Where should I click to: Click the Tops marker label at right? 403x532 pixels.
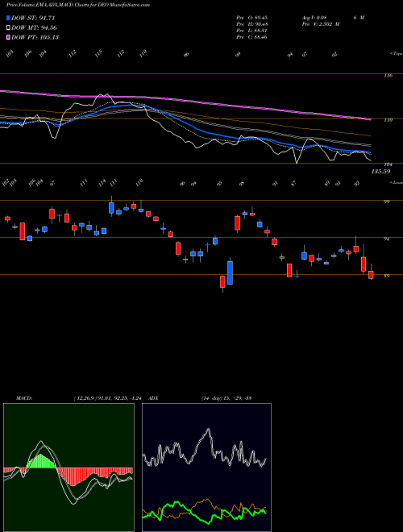396,54
